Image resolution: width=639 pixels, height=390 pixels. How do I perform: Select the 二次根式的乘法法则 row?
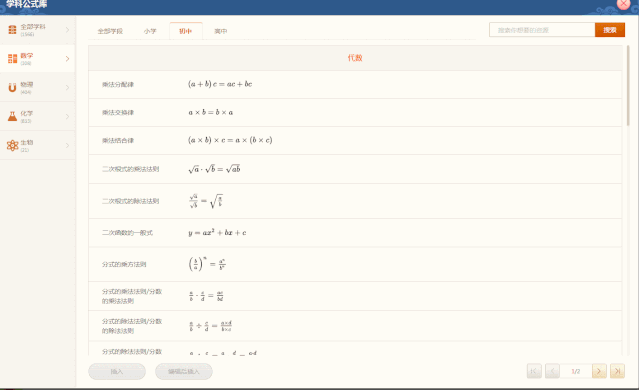355,169
